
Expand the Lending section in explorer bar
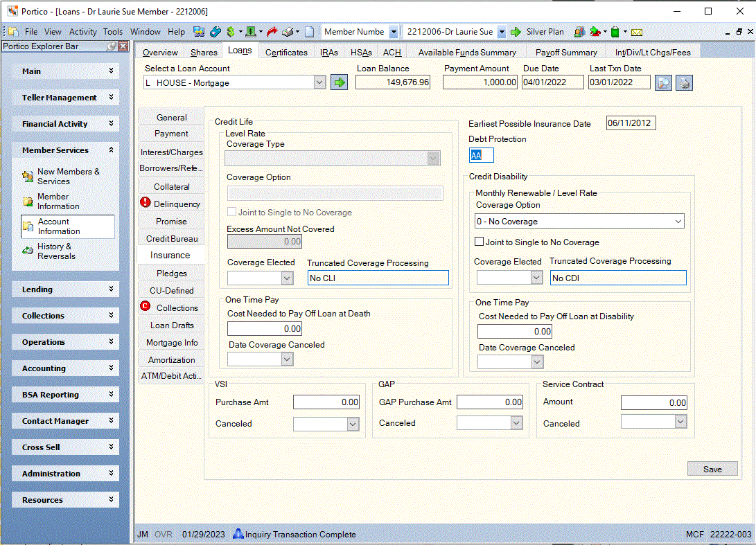click(66, 289)
